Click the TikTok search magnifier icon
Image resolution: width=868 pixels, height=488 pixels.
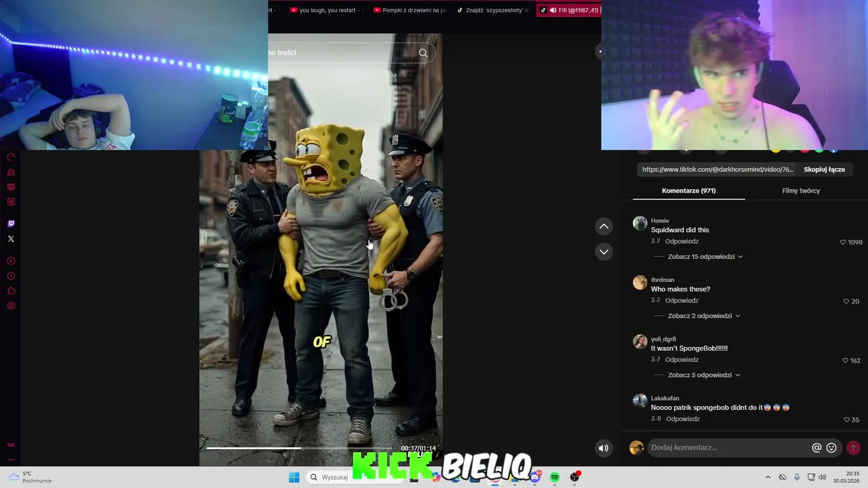[x=423, y=53]
